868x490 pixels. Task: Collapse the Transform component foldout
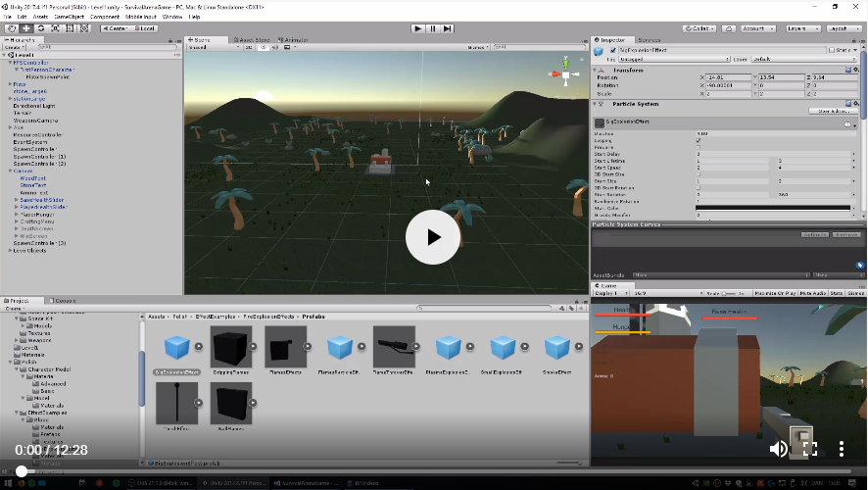pos(595,71)
